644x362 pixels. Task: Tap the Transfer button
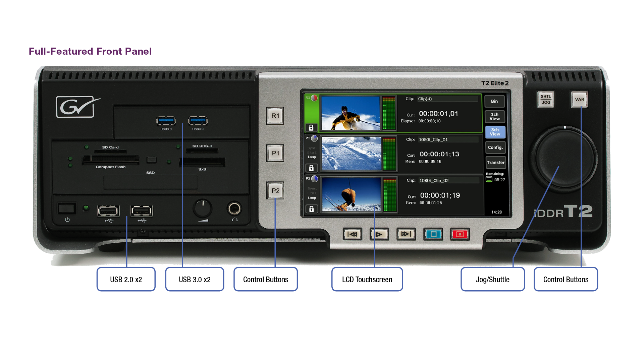495,163
